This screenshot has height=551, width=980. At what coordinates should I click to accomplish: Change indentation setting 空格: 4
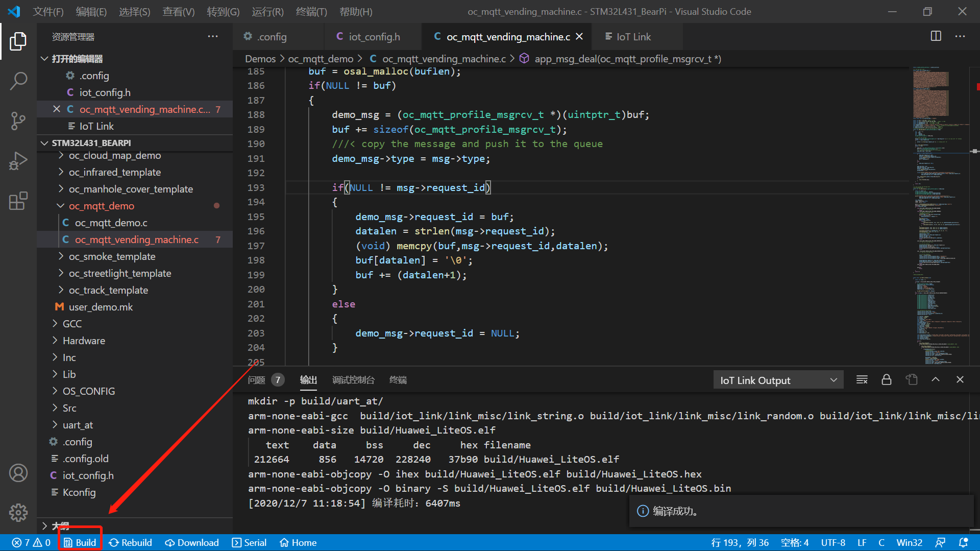795,543
